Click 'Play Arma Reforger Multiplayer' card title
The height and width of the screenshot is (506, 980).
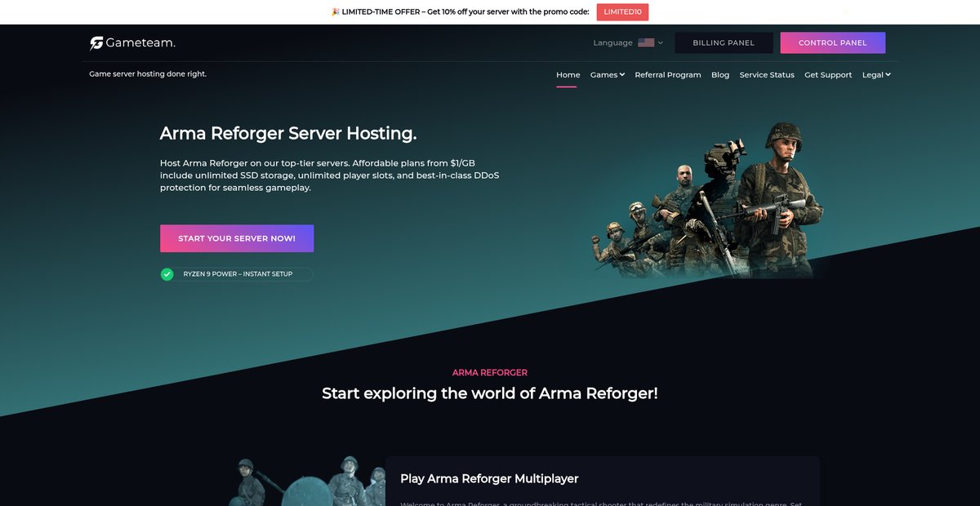point(489,478)
